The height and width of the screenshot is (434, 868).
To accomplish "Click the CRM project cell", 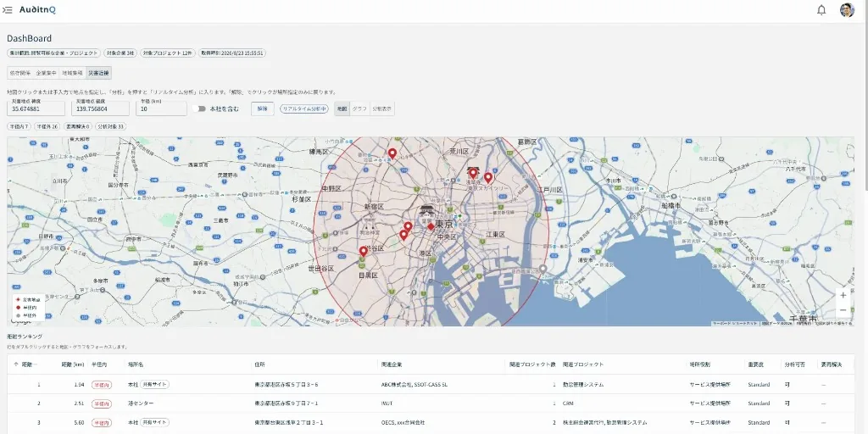I will pyautogui.click(x=567, y=403).
